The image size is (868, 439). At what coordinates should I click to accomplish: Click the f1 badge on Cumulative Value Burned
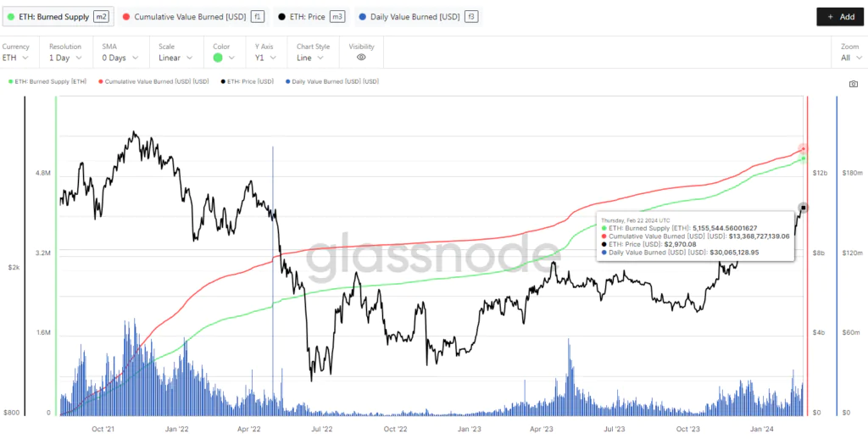pyautogui.click(x=258, y=16)
